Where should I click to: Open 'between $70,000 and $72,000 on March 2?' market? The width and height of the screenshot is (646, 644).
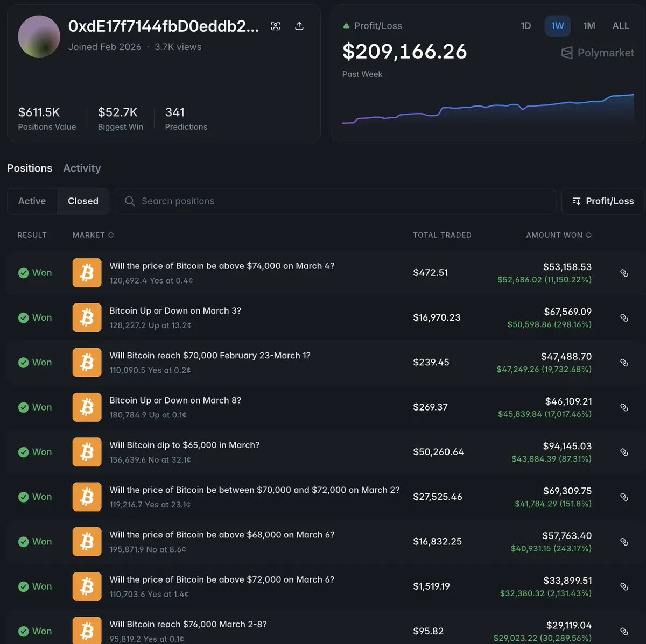255,490
